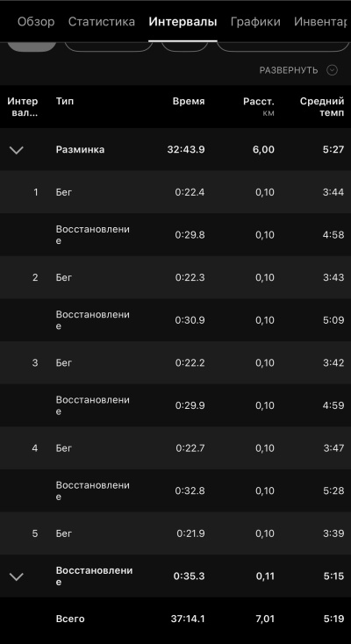Open the Статистика tab
Viewport: 351px width, 644px height.
(x=102, y=21)
